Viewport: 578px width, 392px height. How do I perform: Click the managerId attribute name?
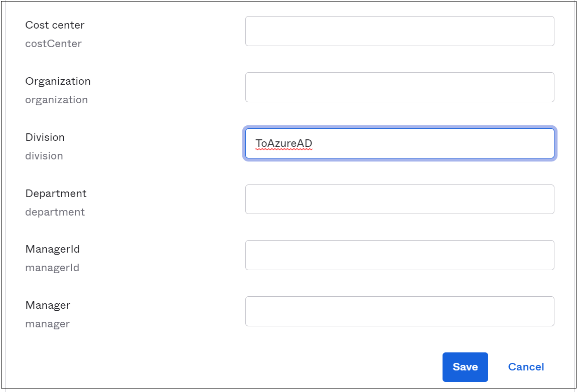click(52, 268)
